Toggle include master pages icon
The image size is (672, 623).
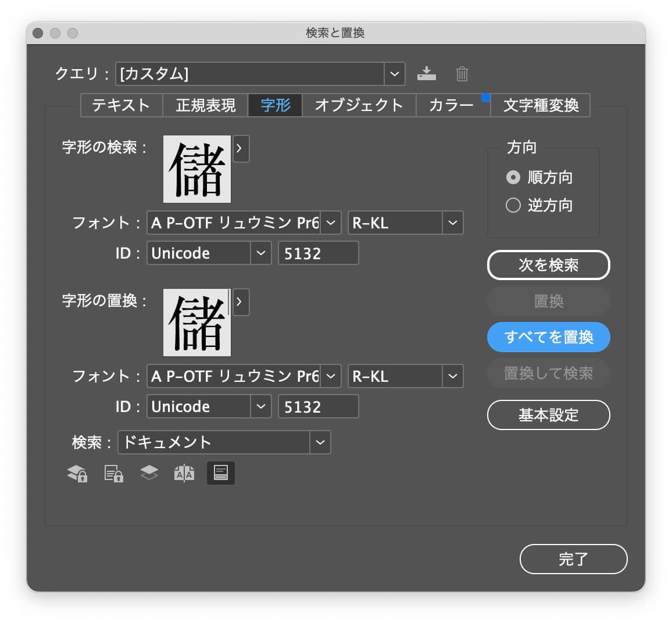(x=184, y=473)
